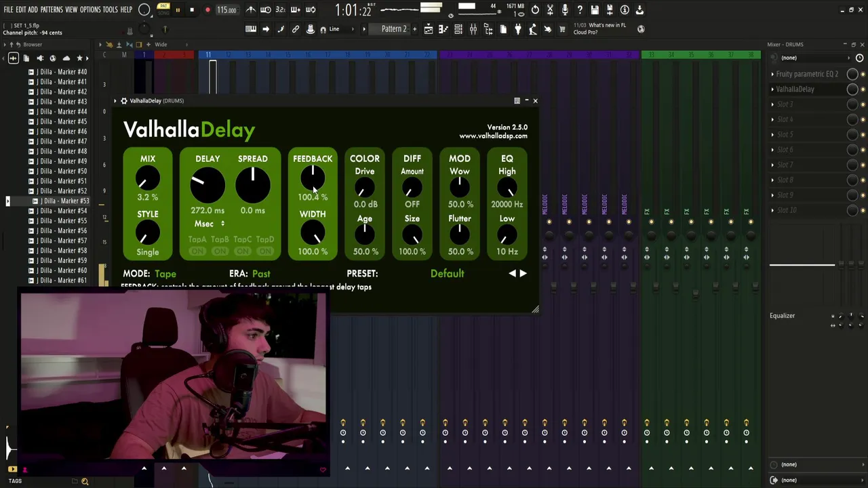Pause playback in the transport bar
This screenshot has width=868, height=488.
pyautogui.click(x=178, y=10)
